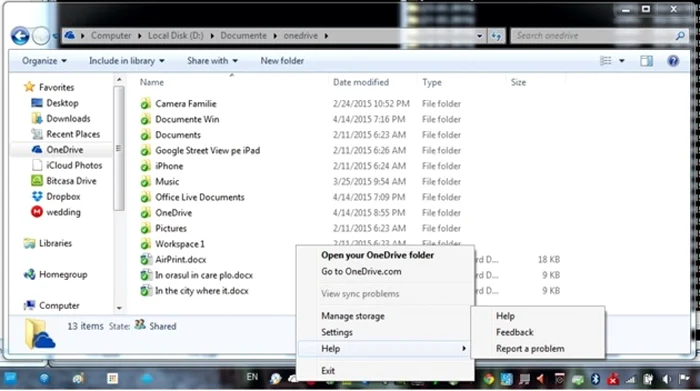The height and width of the screenshot is (391, 700).
Task: Click the arrow after Local Disk (D:) in breadcrumb
Action: [212, 36]
